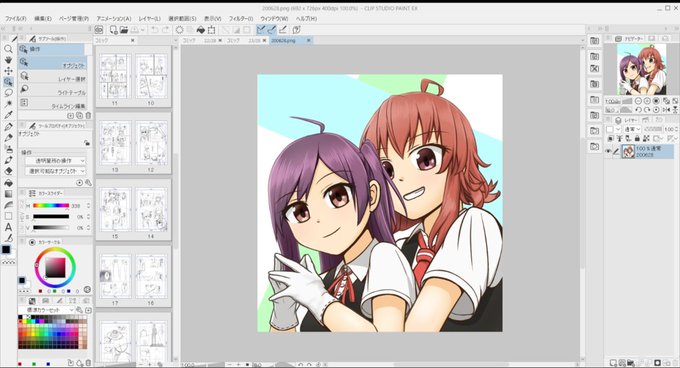Toggle the lock icon in Tool Property panel
The height and width of the screenshot is (368, 680).
click(87, 143)
